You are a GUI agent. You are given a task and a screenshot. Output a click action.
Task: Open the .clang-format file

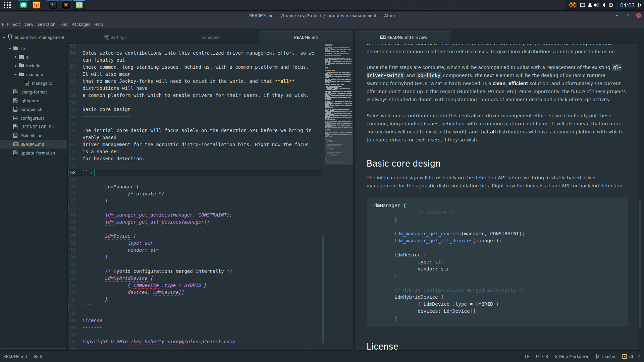point(34,92)
